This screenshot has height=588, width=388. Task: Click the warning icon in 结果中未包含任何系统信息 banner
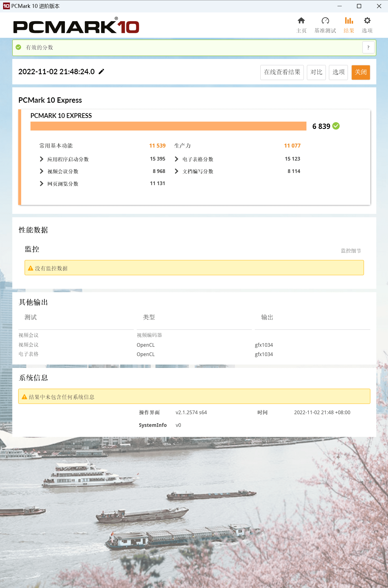coord(24,397)
